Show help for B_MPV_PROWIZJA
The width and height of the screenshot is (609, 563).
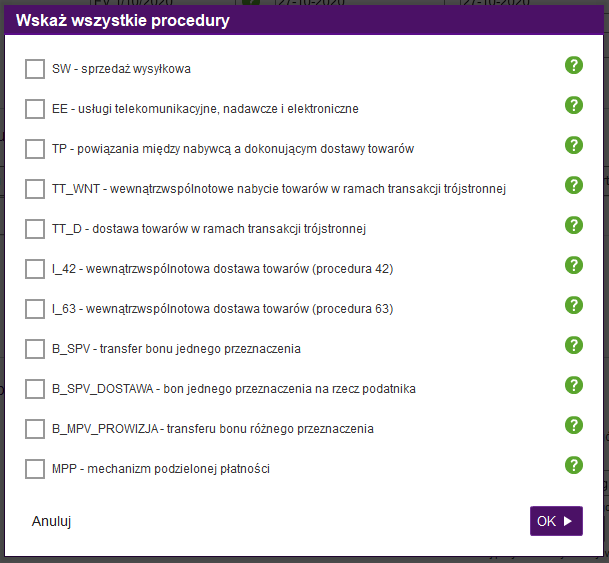point(574,425)
